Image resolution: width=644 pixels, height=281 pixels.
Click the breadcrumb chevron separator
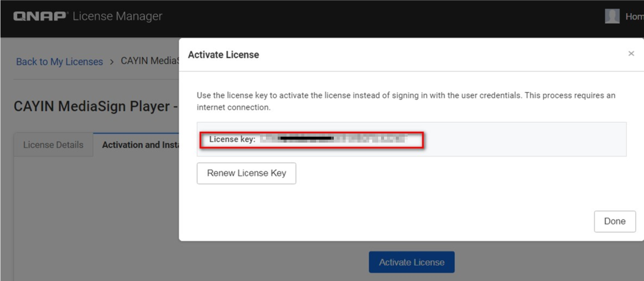tap(112, 62)
